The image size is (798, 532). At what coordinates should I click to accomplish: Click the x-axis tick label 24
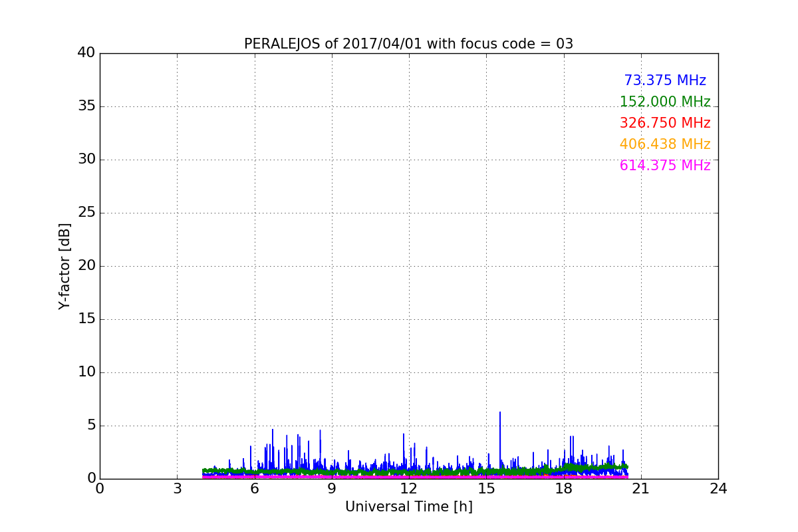point(718,489)
